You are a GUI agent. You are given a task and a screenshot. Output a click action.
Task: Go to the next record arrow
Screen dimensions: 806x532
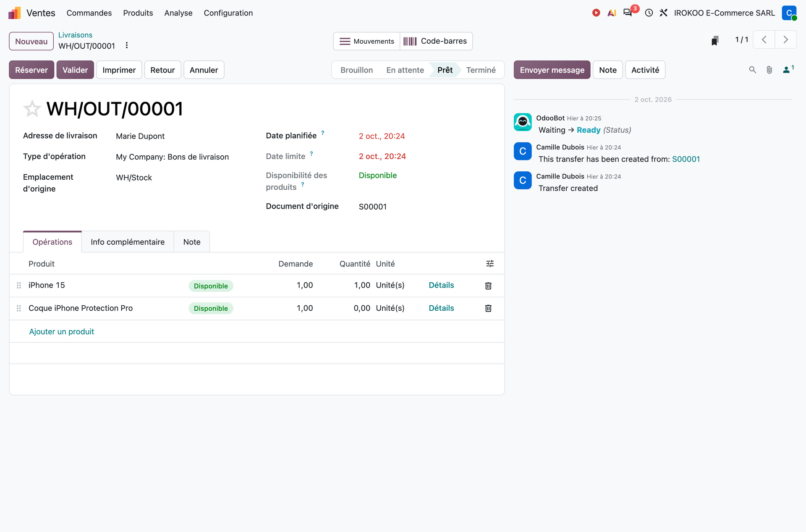[786, 40]
